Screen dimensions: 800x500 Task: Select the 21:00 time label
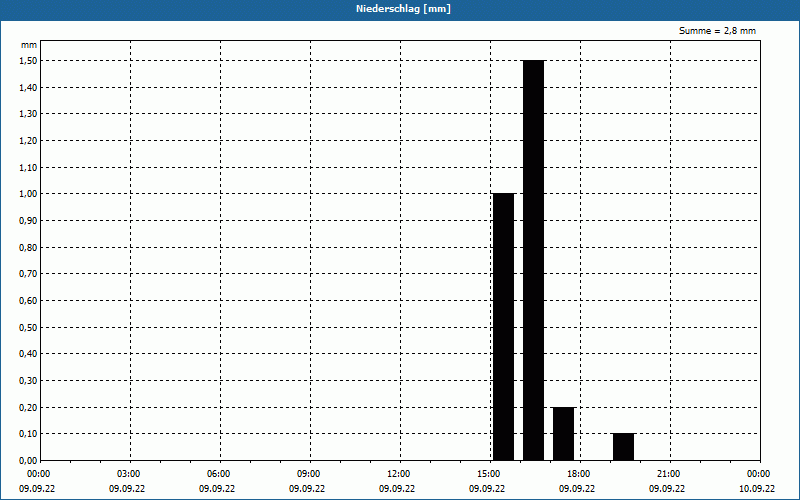tap(668, 474)
